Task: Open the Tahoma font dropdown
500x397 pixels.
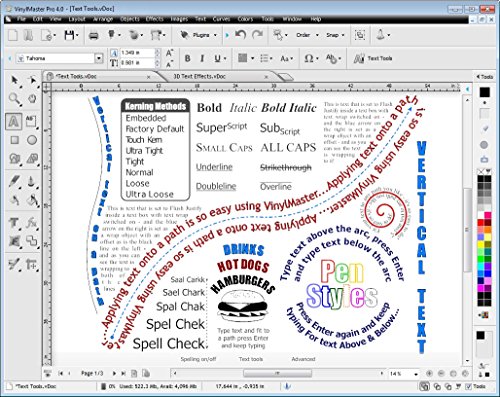Action: coord(99,58)
